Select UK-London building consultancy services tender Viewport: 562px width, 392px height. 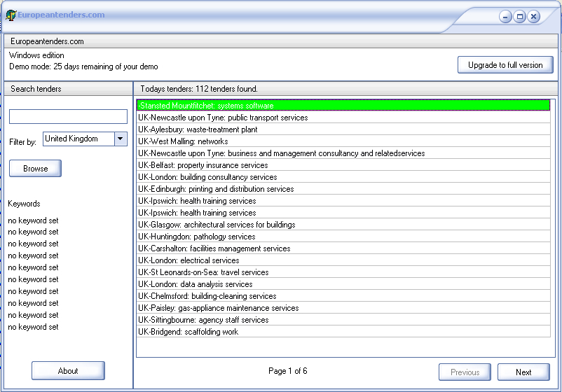343,177
